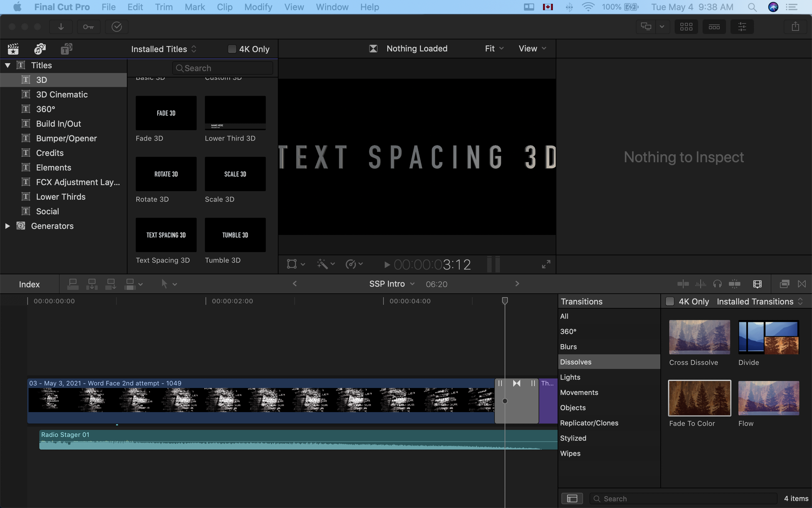The height and width of the screenshot is (508, 812).
Task: Play the viewer with the play triangle
Action: tap(387, 265)
